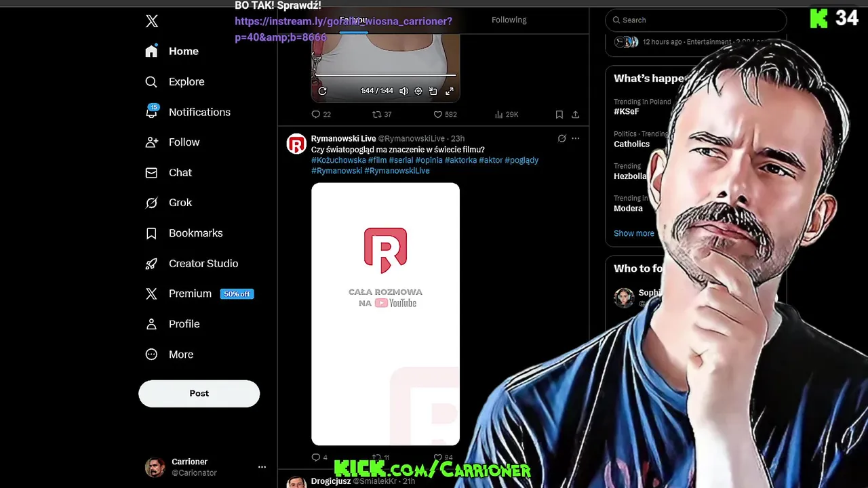This screenshot has height=488, width=868.
Task: Click the Profile person icon
Action: (151, 324)
